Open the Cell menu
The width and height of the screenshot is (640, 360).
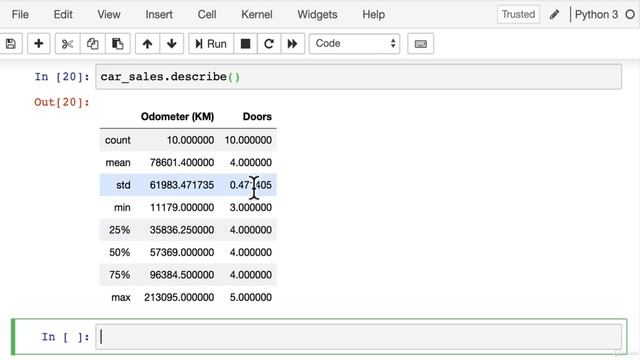point(207,15)
